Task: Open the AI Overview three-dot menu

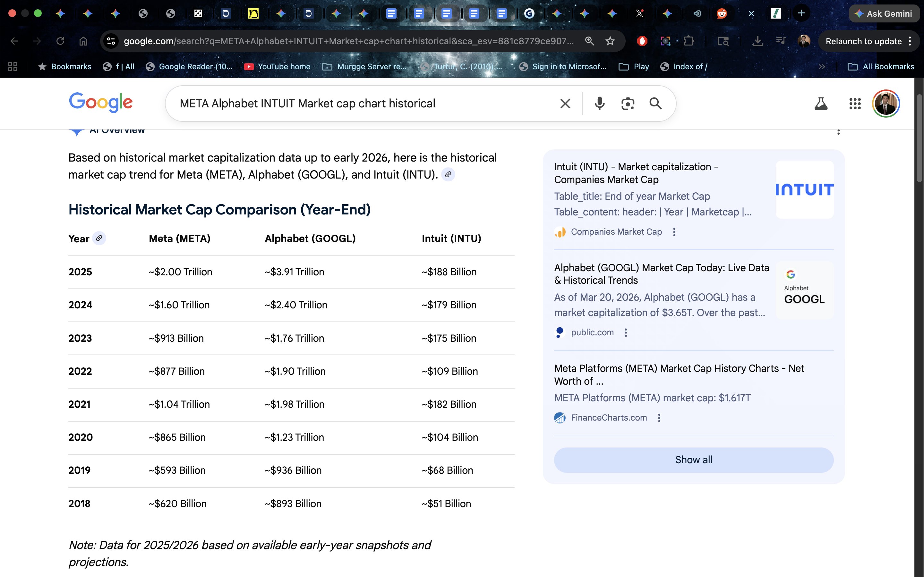Action: (838, 132)
